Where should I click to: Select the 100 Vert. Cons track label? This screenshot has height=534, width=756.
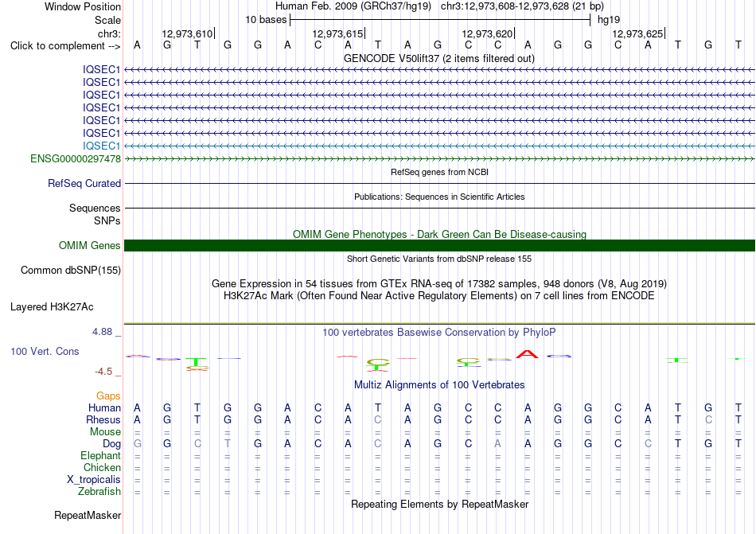point(45,351)
